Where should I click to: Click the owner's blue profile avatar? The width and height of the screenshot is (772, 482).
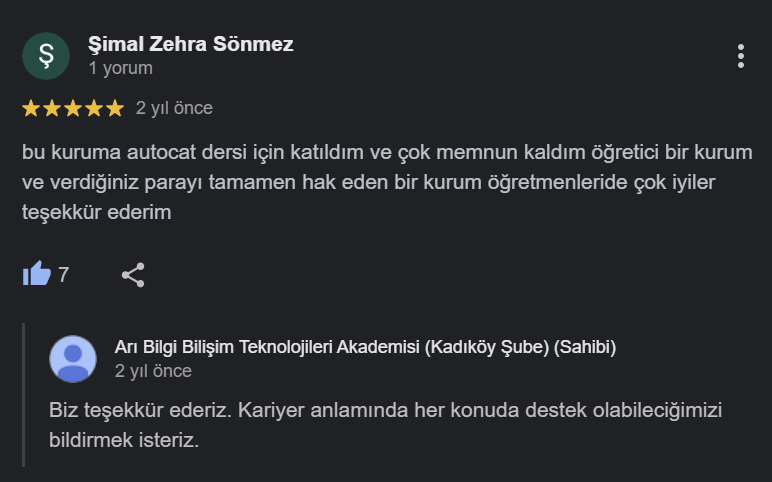pyautogui.click(x=73, y=359)
